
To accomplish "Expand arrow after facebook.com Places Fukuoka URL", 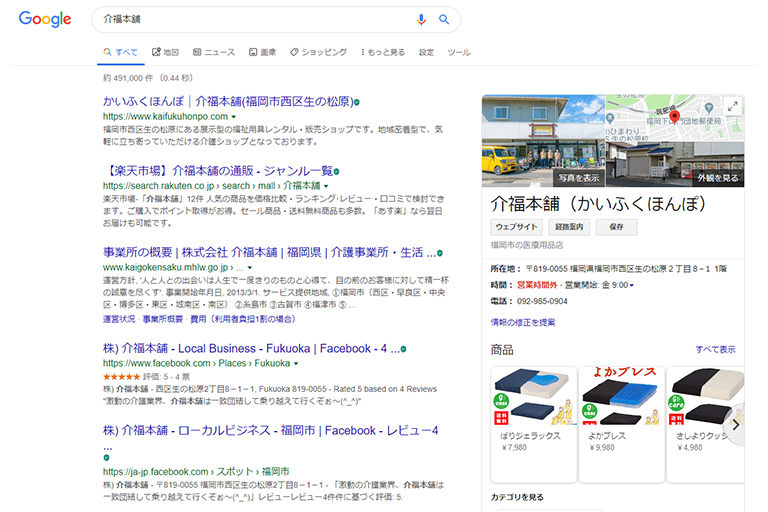I will [296, 364].
